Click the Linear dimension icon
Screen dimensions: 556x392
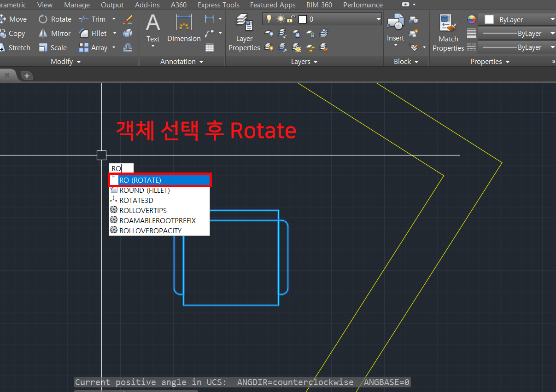coord(210,19)
